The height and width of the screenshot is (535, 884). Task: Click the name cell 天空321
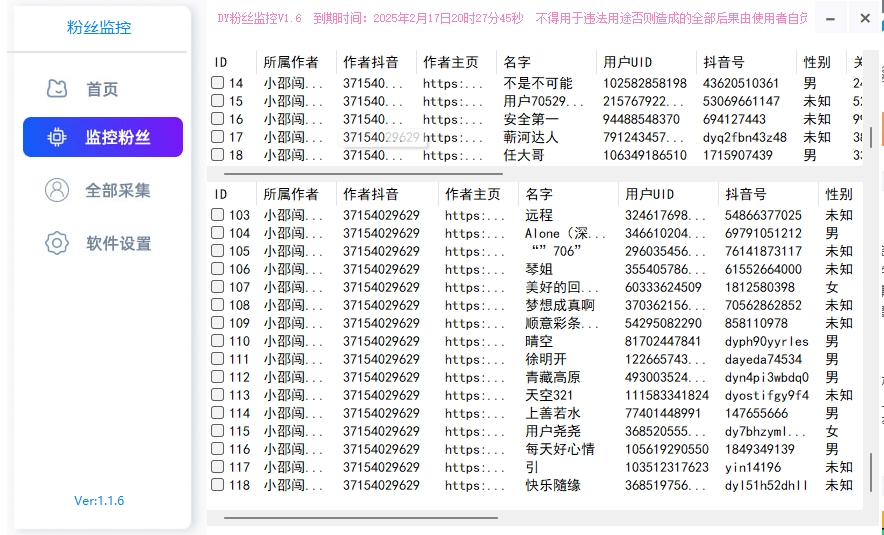(549, 395)
